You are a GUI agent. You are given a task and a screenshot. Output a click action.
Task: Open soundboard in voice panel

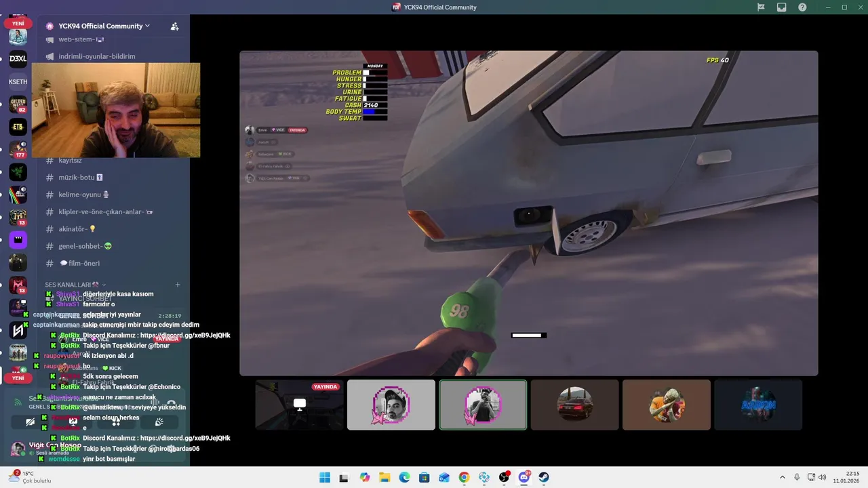pyautogui.click(x=159, y=422)
